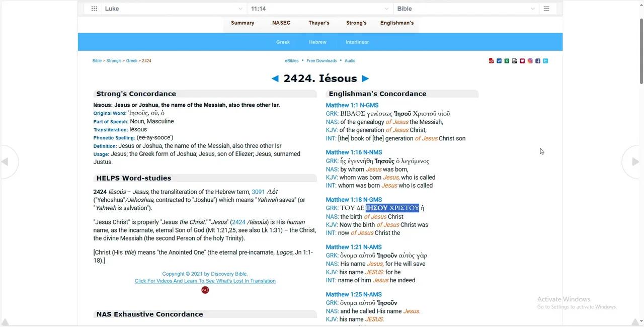Image resolution: width=644 pixels, height=327 pixels.
Task: Open Matthew 1:18 N-GMS reference
Action: [354, 200]
